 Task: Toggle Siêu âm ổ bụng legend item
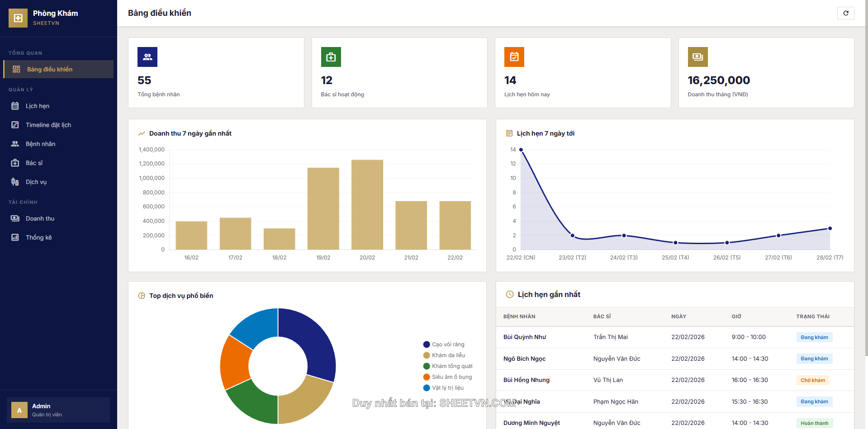click(447, 377)
